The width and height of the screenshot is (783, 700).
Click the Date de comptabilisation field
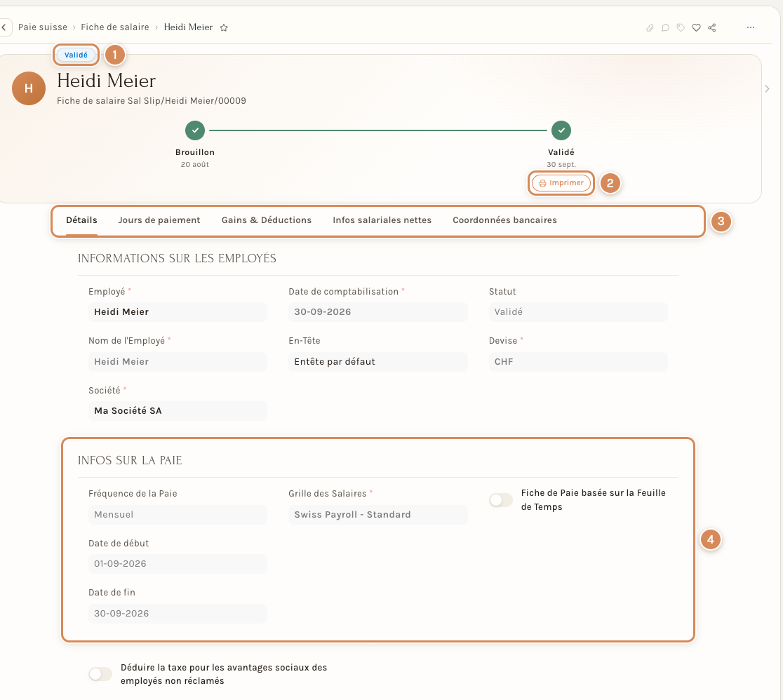tap(378, 312)
